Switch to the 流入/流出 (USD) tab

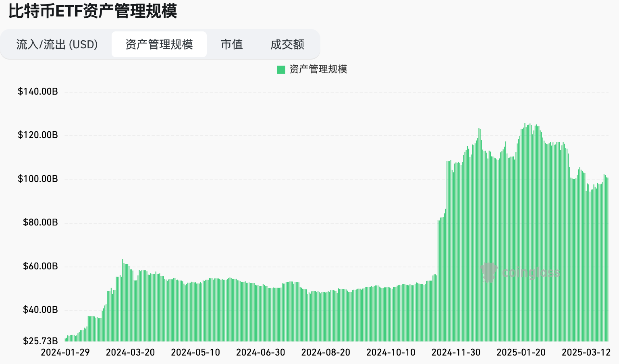[x=56, y=44]
